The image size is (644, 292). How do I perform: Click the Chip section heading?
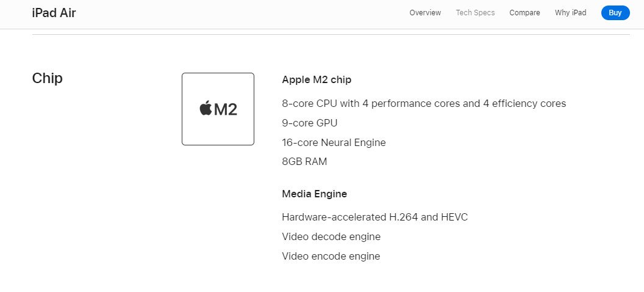(x=47, y=78)
